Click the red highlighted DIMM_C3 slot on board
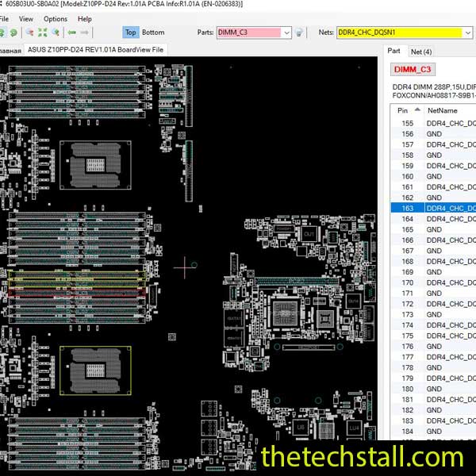This screenshot has height=476, width=476. (x=77, y=292)
